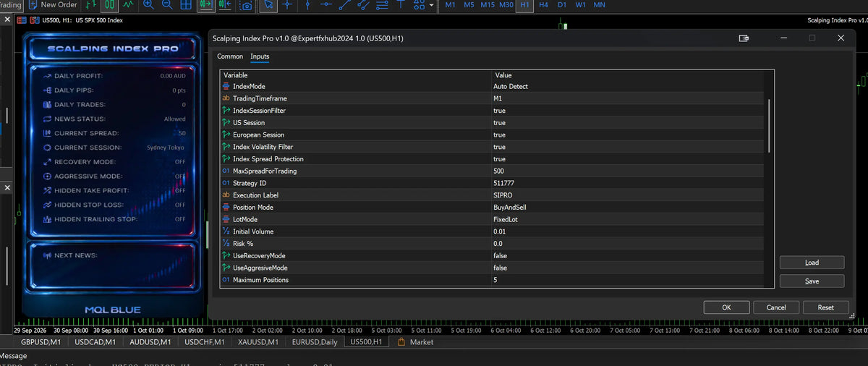Switch chart to line chart style
868x366 pixels.
(128, 4)
